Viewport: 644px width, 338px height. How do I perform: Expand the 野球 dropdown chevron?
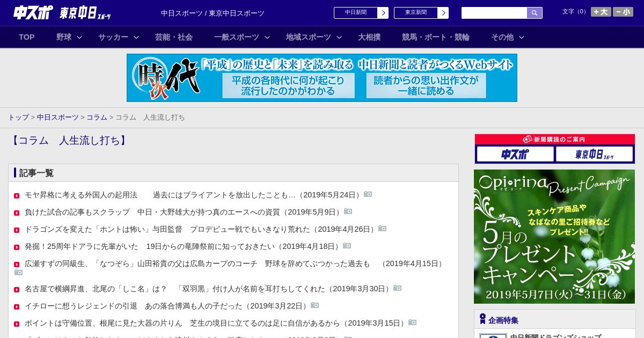[x=79, y=38]
